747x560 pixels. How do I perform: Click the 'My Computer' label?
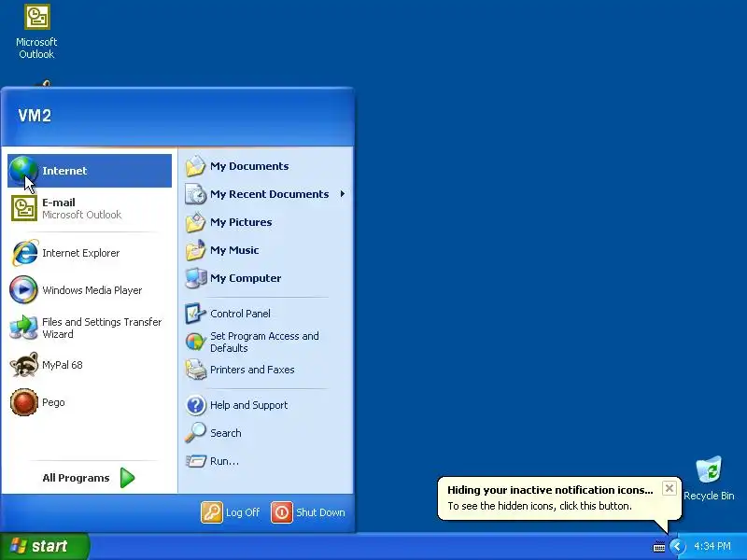click(x=246, y=278)
